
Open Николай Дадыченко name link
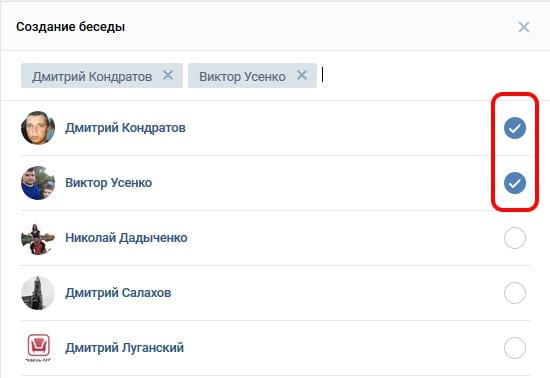click(126, 238)
